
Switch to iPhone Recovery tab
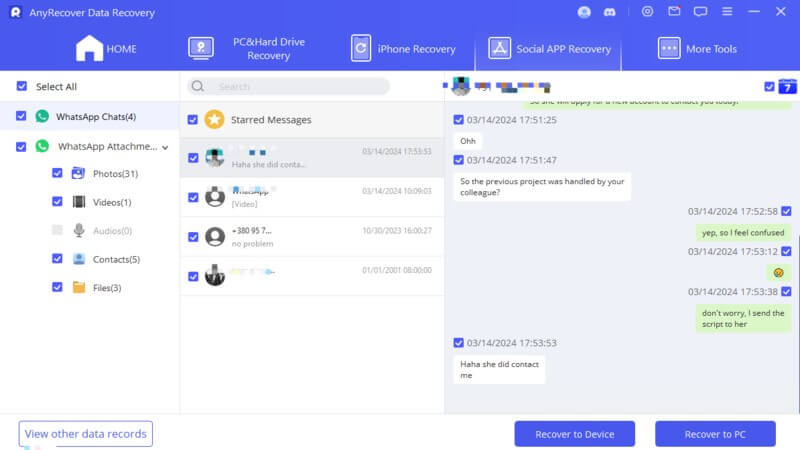coord(403,48)
